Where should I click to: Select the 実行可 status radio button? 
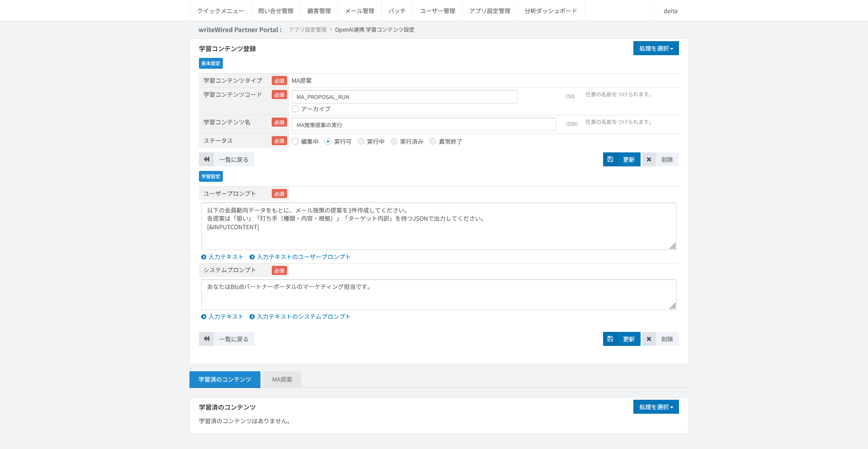pyautogui.click(x=328, y=142)
